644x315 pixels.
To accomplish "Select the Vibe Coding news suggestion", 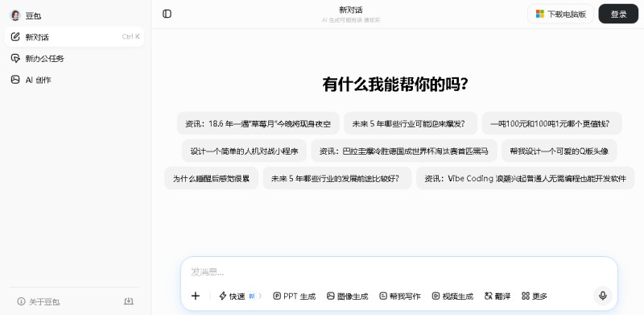I will click(526, 179).
